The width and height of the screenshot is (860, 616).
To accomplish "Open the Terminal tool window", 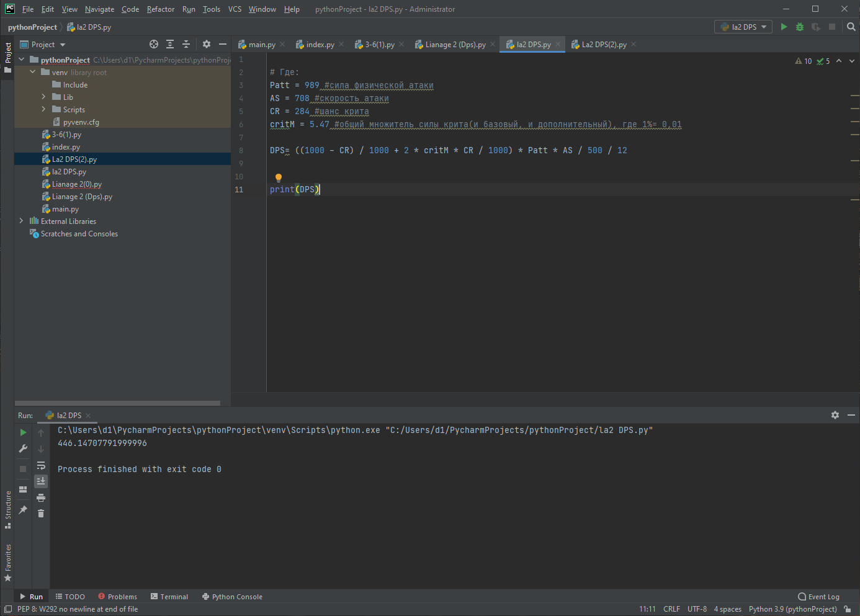I will point(169,597).
